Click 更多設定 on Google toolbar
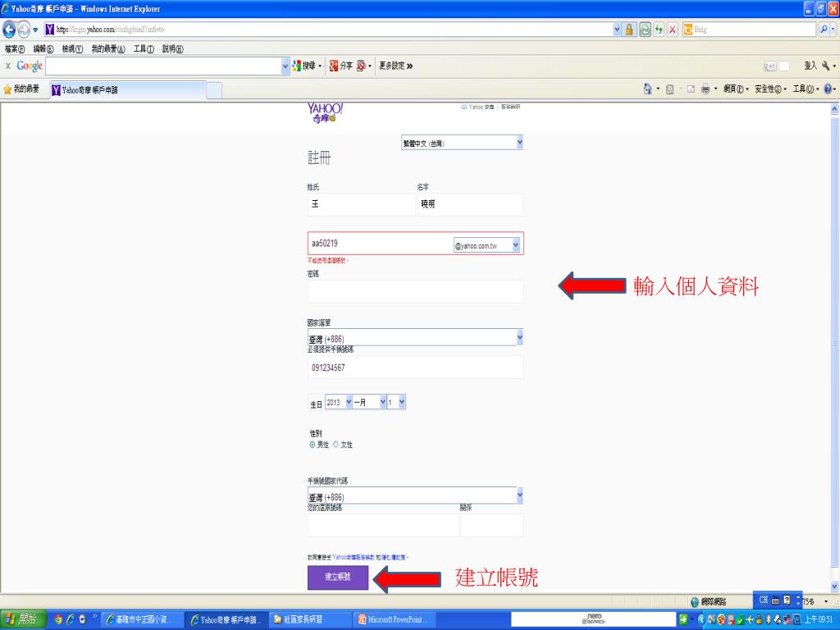 395,66
